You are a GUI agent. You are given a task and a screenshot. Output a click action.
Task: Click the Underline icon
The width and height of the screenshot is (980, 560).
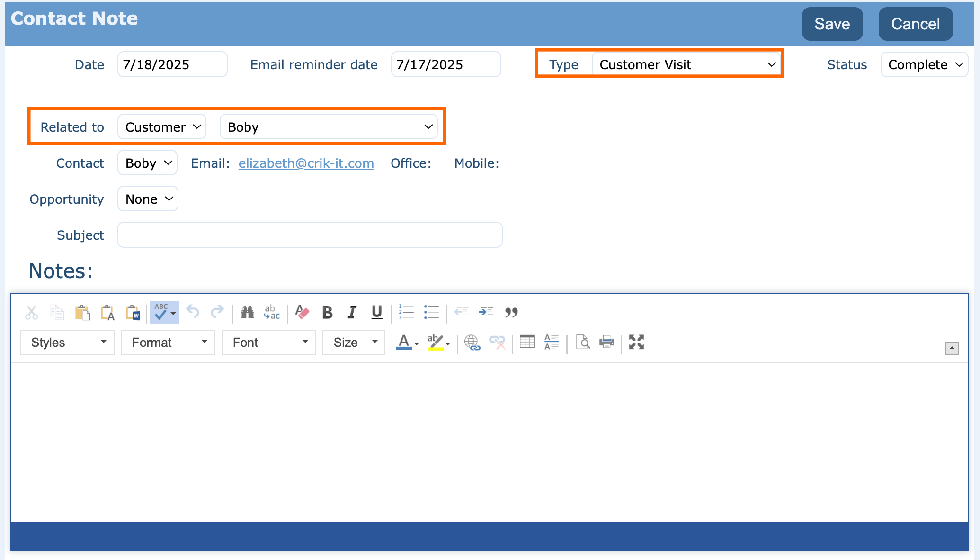pos(377,312)
